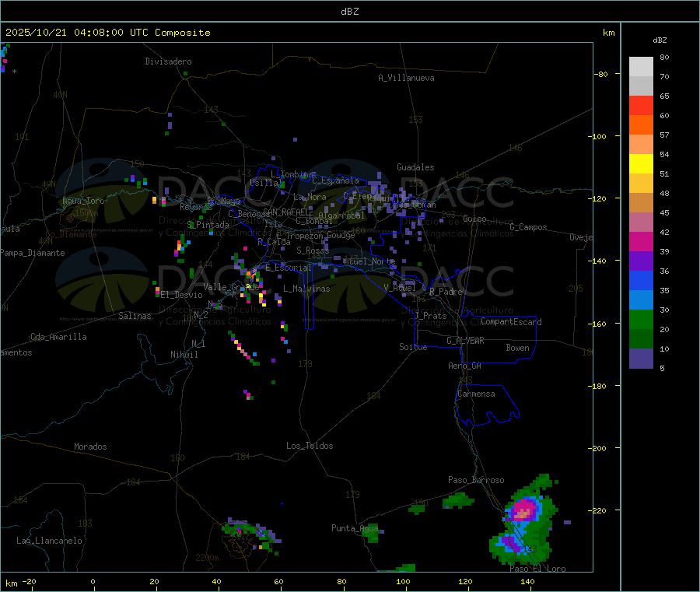Click the Nihuil label

pyautogui.click(x=184, y=355)
